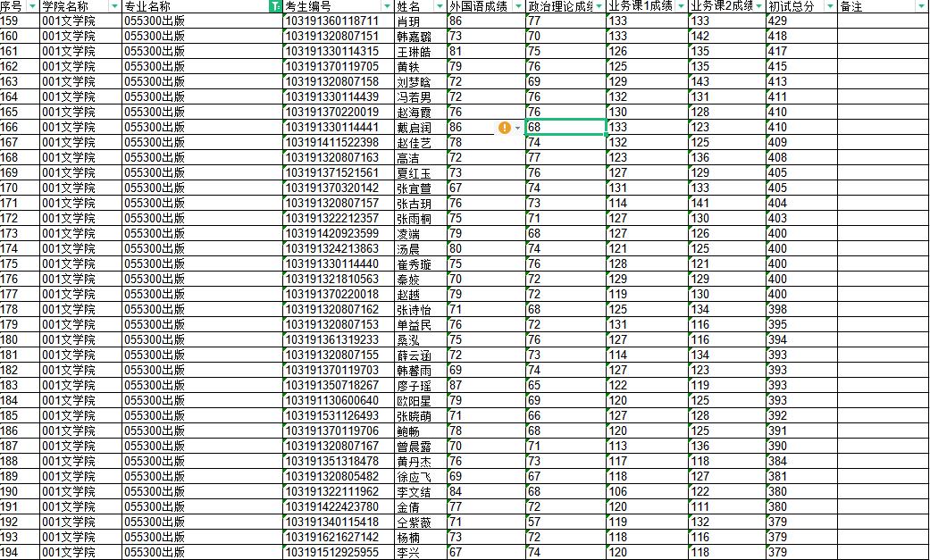Select exam number 10319132211196​2
930x560 pixels.
339,492
